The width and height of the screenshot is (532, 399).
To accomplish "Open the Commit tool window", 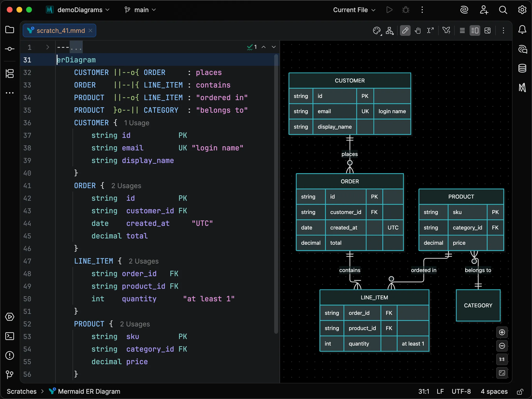I will click(x=10, y=49).
